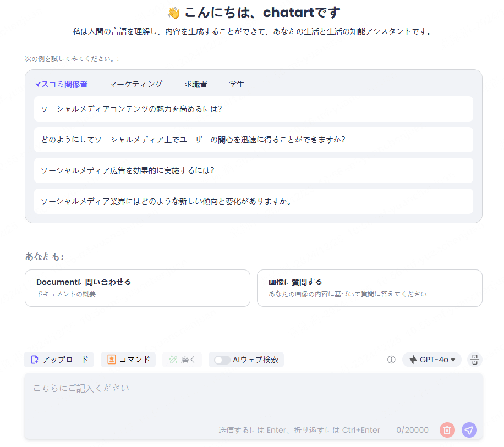
Task: Choose prompt about 新しい傾向と変化
Action: click(x=253, y=201)
